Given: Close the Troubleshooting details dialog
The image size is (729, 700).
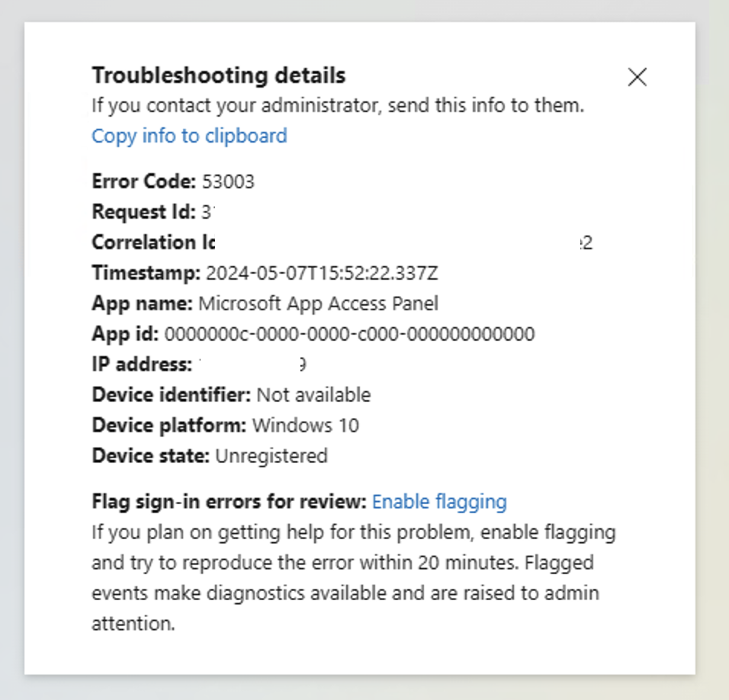Looking at the screenshot, I should pos(637,77).
